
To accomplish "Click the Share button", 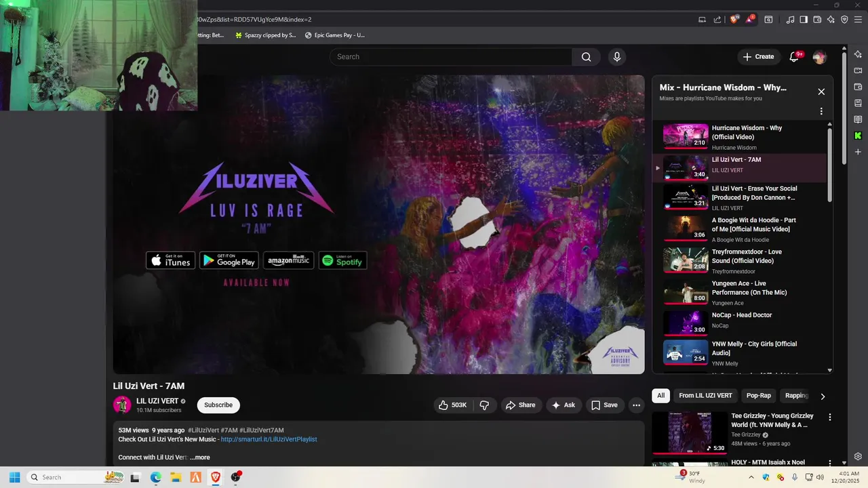I will pos(520,405).
